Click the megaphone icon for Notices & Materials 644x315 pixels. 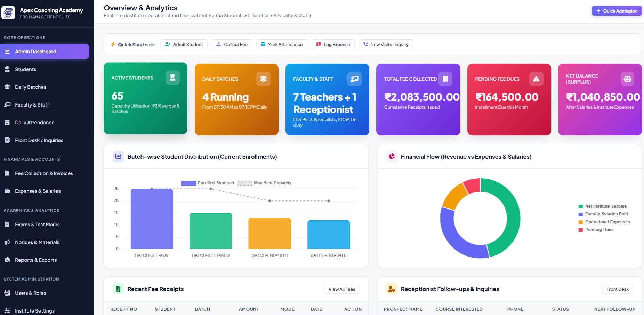coord(7,242)
